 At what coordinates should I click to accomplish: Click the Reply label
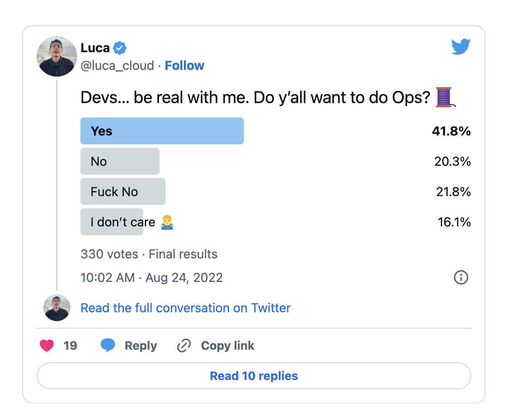click(141, 346)
